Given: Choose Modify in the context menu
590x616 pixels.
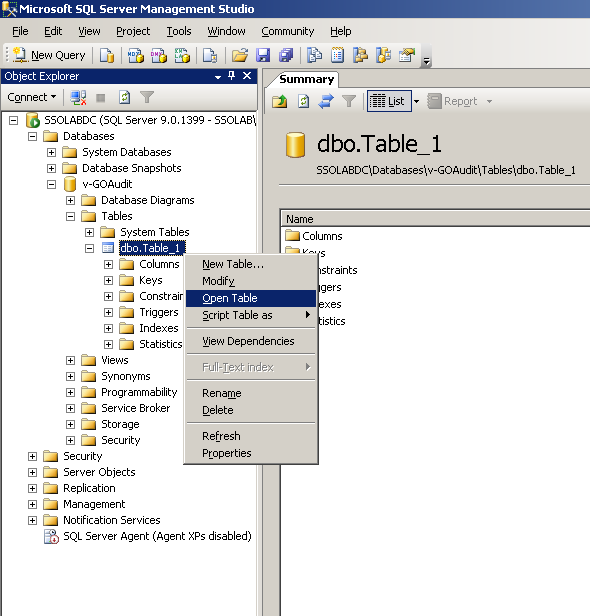Looking at the screenshot, I should click(251, 281).
